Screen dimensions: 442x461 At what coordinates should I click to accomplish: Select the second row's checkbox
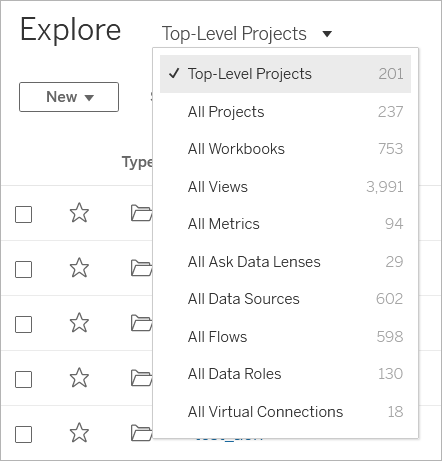tap(24, 269)
